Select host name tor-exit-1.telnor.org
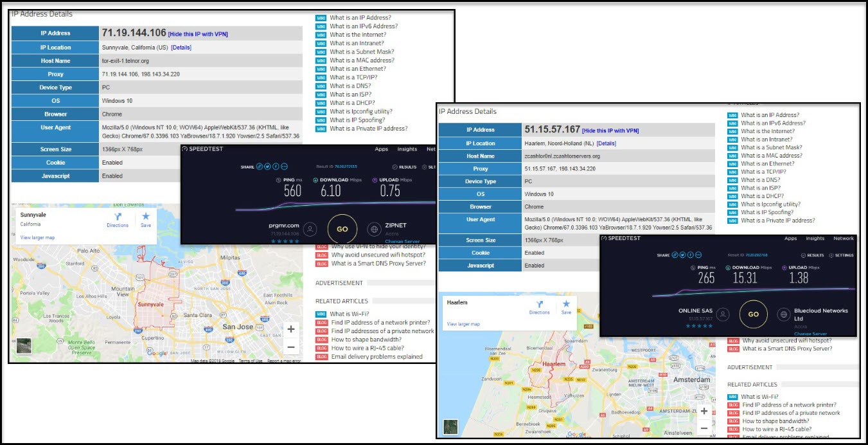Screen dimensions: 868x445 125,61
